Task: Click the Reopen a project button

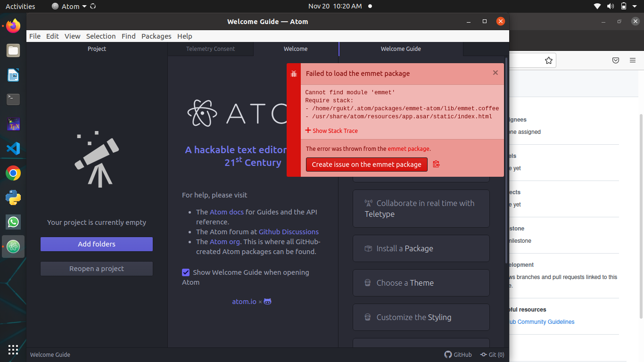Action: click(x=96, y=269)
